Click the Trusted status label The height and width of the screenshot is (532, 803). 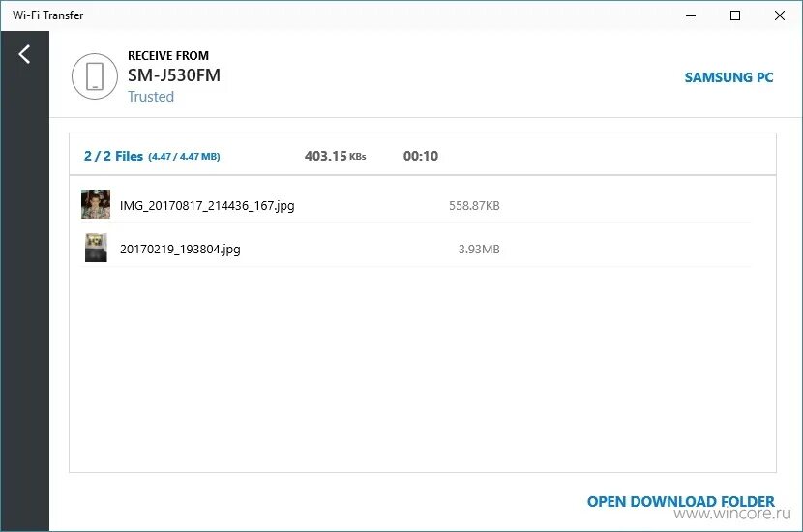151,97
